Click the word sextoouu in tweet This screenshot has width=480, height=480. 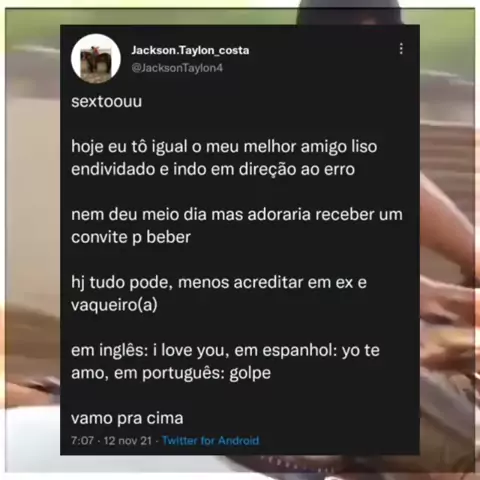coord(106,101)
